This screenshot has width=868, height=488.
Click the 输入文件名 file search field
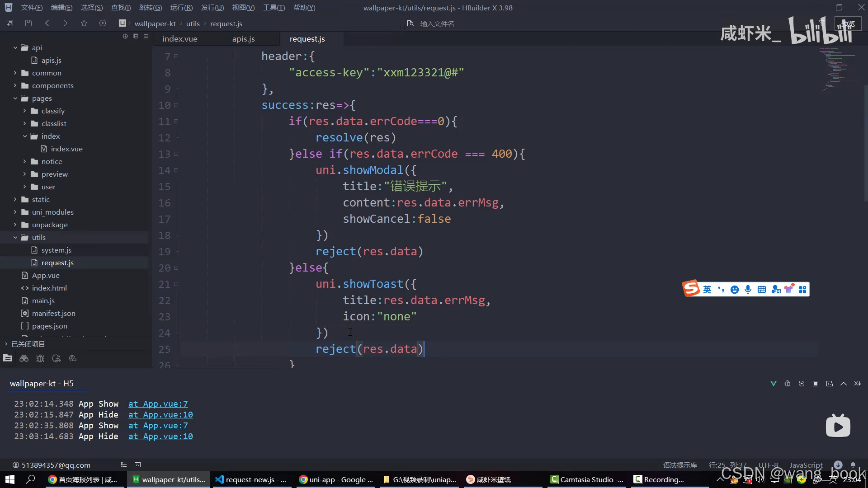[437, 23]
